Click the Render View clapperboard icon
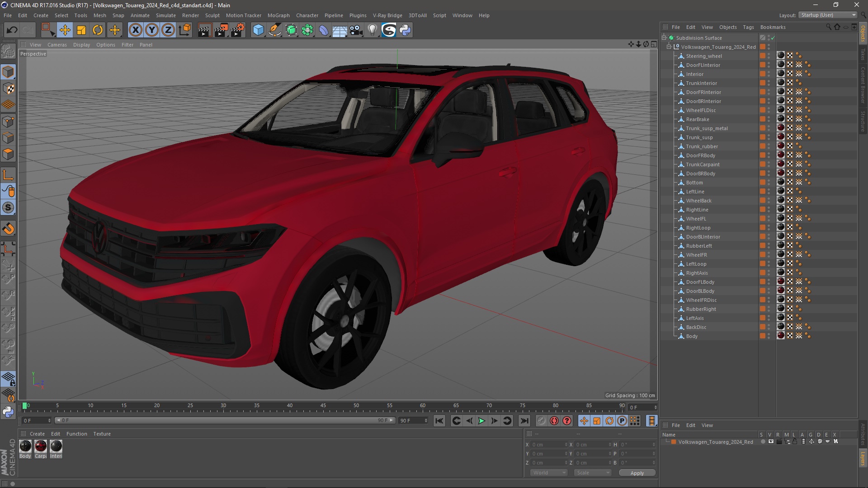Image resolution: width=868 pixels, height=488 pixels. click(x=204, y=30)
